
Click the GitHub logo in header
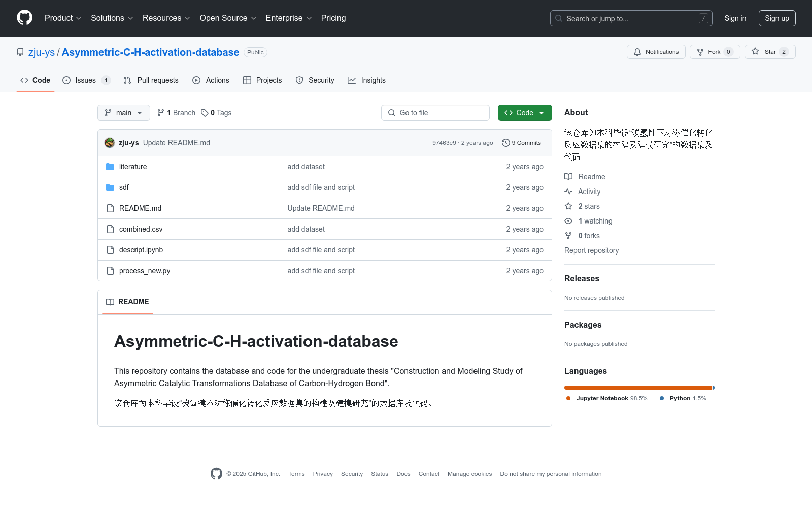(x=24, y=18)
